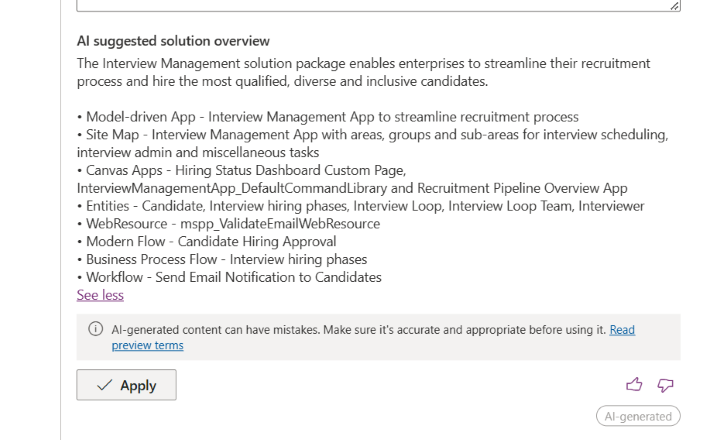Click the resize grip of the text area
This screenshot has height=440, width=714.
(675, 6)
